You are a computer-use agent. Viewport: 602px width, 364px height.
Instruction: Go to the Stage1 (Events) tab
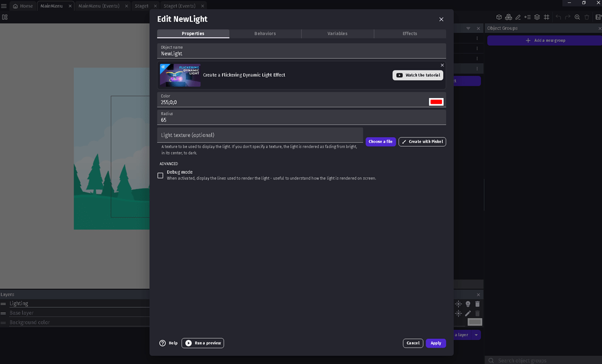[179, 5]
